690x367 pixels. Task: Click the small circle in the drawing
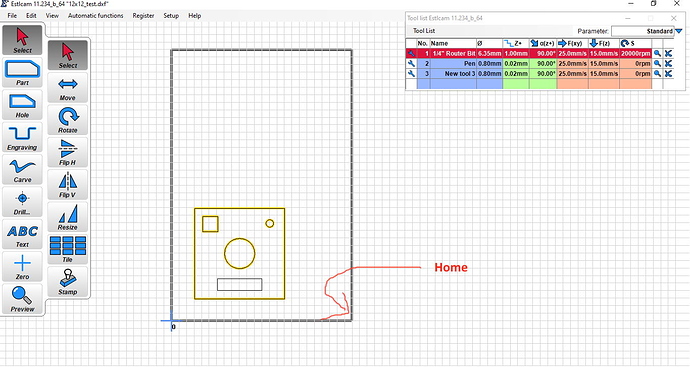coord(270,224)
